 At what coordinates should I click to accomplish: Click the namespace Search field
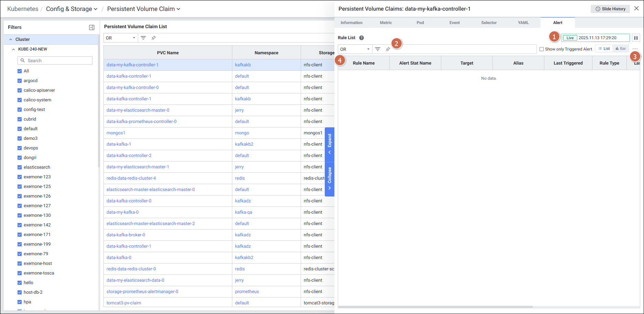tap(55, 60)
